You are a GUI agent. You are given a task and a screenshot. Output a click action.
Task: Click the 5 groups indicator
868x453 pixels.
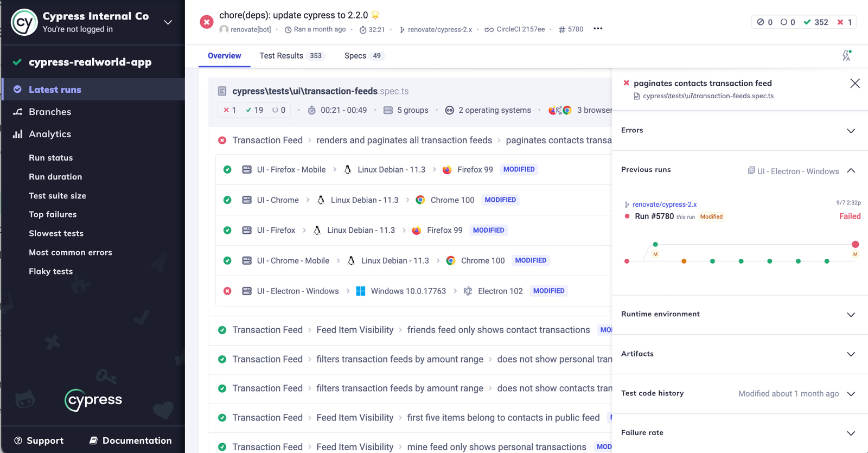pyautogui.click(x=406, y=110)
